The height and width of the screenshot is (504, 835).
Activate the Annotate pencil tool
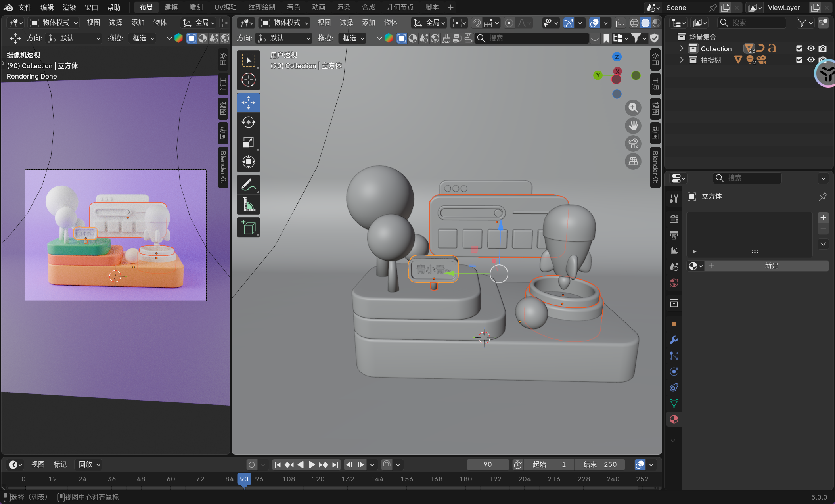tap(249, 185)
